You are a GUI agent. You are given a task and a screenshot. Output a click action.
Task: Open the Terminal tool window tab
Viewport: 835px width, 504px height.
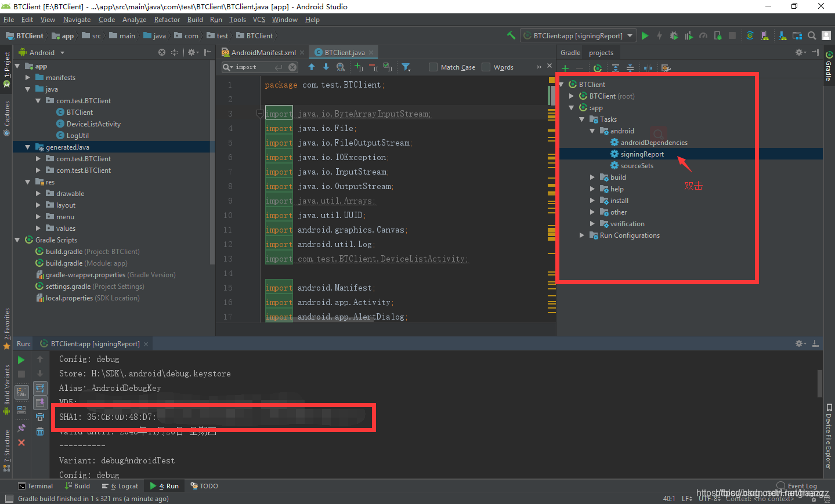pos(35,486)
